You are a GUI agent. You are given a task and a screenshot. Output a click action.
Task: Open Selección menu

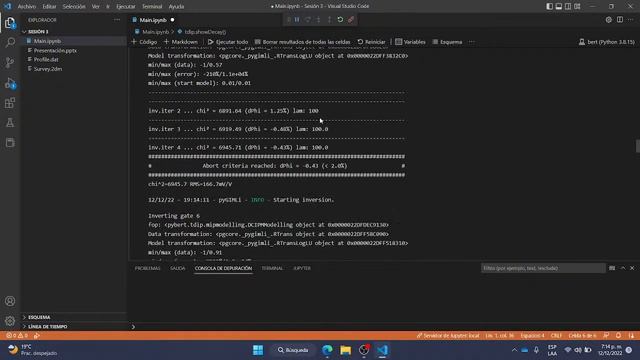click(74, 7)
